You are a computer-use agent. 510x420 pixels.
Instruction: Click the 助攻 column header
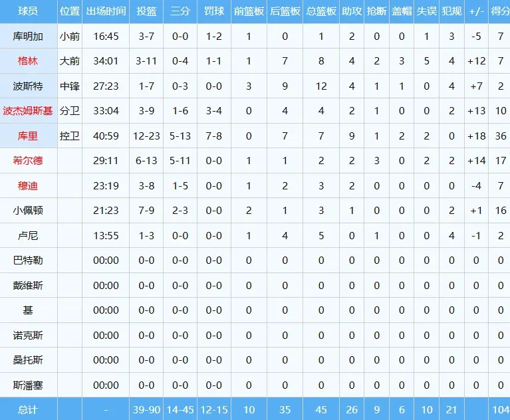tap(352, 11)
